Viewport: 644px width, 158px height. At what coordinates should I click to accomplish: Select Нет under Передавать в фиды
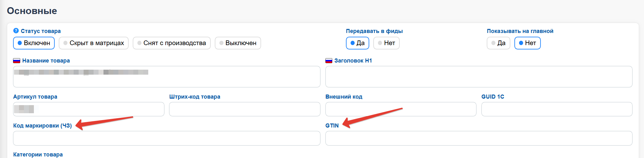click(386, 43)
